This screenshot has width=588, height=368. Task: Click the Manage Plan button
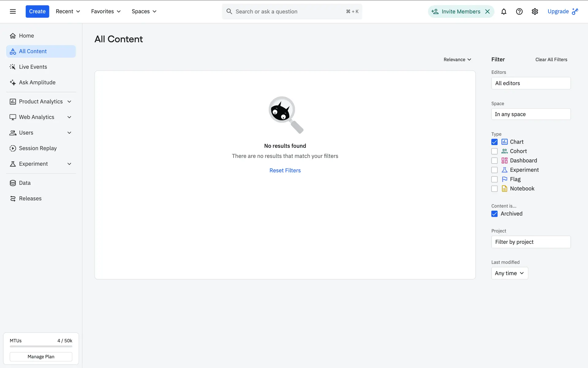click(41, 357)
